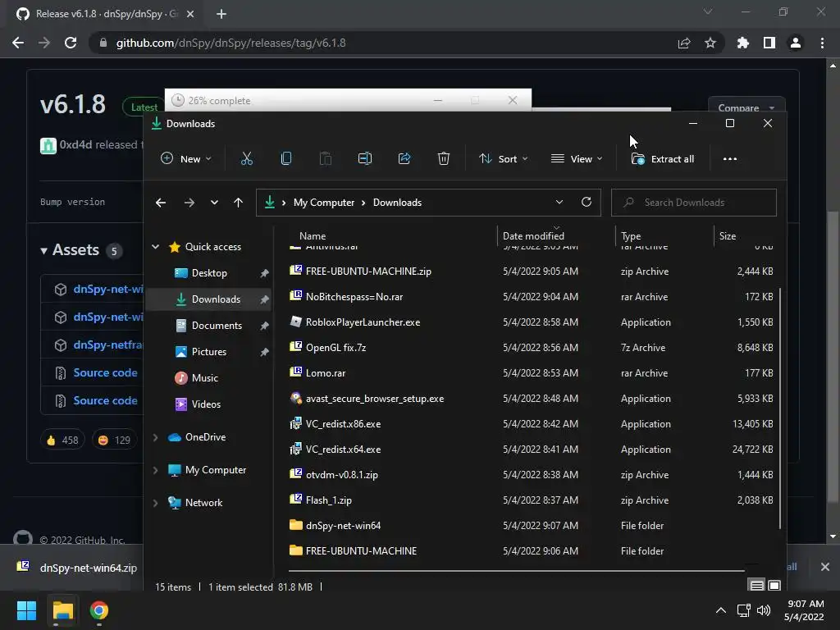Go up one folder level
This screenshot has width=840, height=630.
tap(239, 203)
